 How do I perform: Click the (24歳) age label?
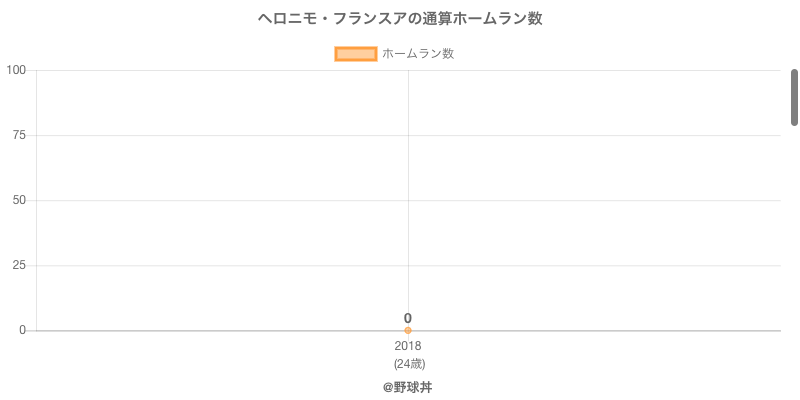tap(409, 364)
